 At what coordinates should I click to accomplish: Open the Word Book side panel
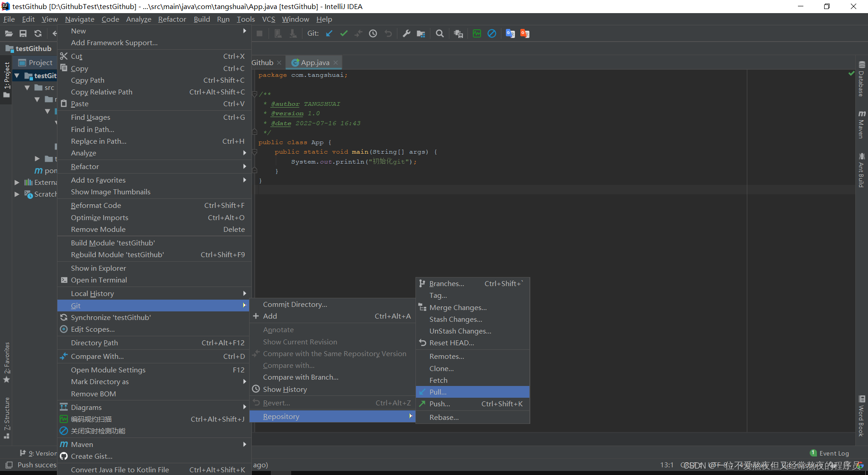pyautogui.click(x=862, y=416)
